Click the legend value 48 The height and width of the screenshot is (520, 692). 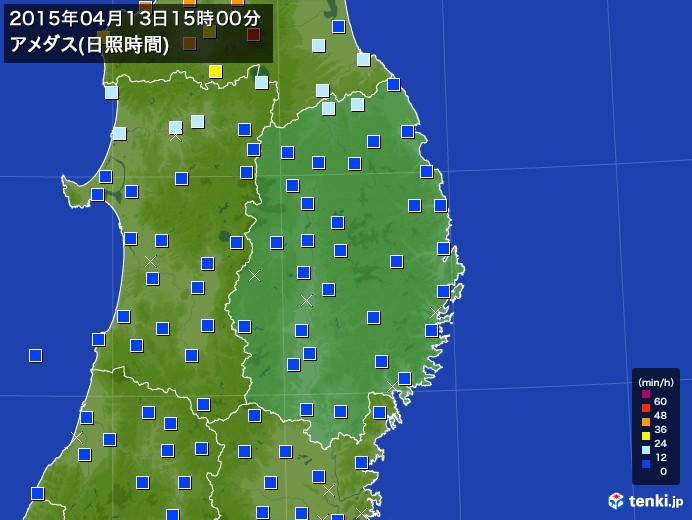point(660,415)
